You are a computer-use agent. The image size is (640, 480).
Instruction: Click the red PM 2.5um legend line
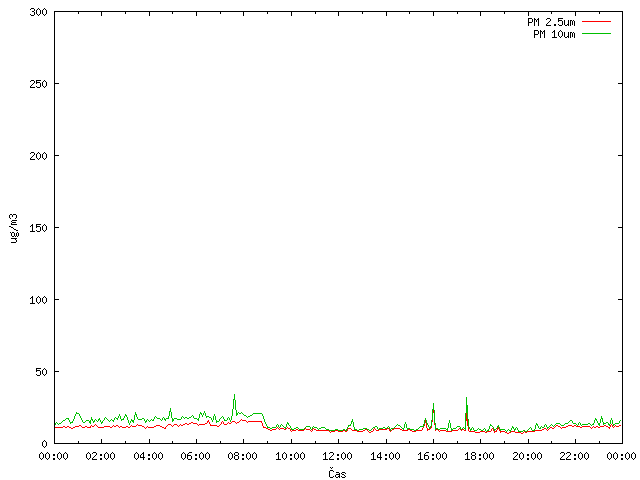[x=596, y=22]
